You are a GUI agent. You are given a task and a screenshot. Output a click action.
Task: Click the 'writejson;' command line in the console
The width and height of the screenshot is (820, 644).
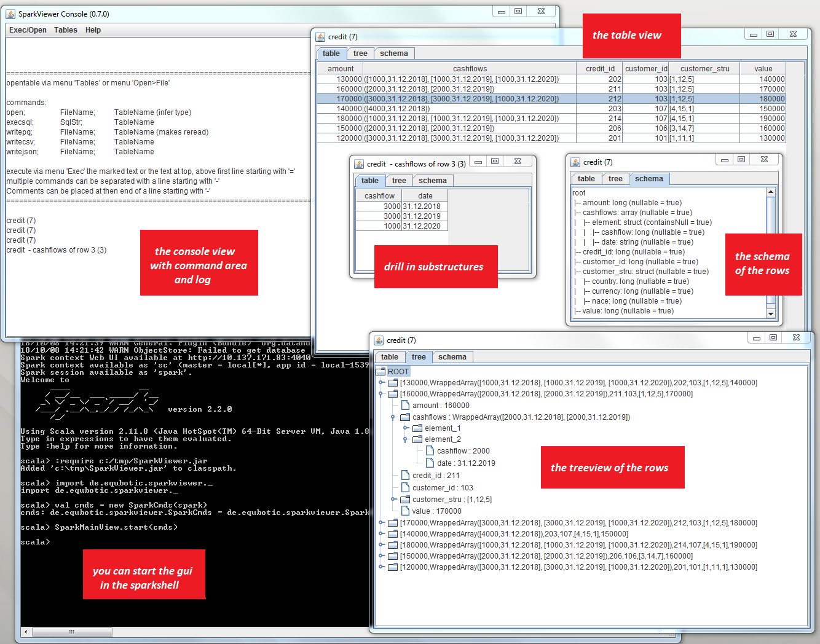tap(80, 152)
